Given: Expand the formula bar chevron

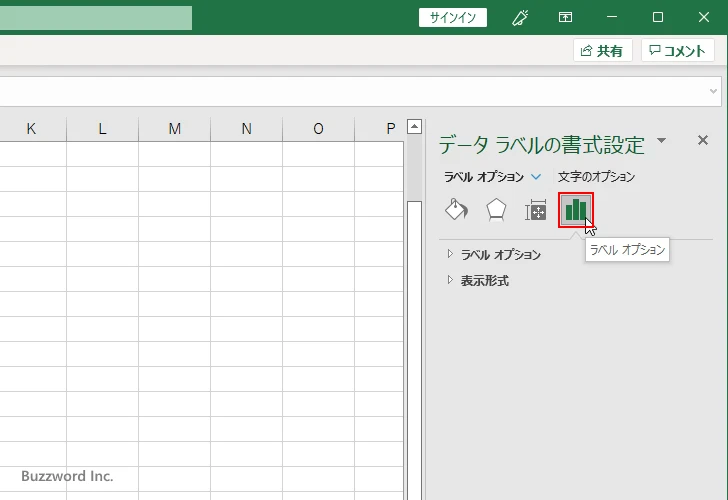Looking at the screenshot, I should (x=713, y=91).
